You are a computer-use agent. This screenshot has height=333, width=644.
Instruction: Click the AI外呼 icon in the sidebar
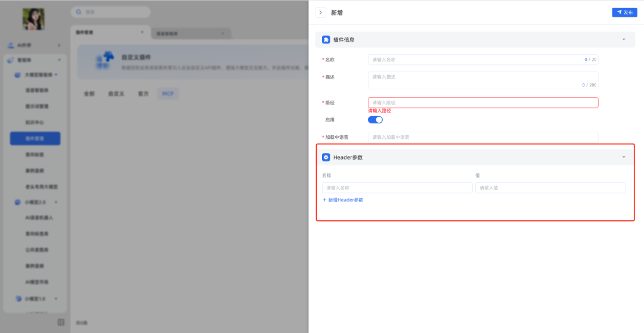coord(11,45)
